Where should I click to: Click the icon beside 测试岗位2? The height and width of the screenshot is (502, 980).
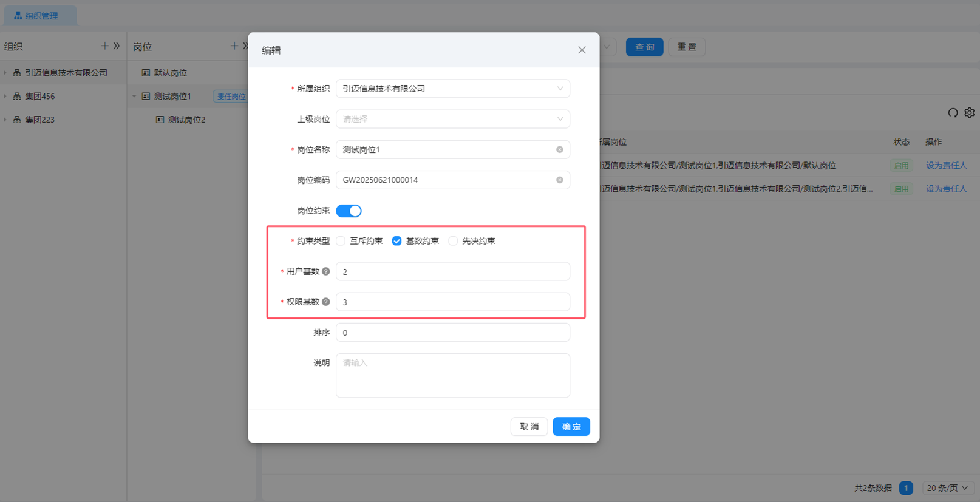160,120
